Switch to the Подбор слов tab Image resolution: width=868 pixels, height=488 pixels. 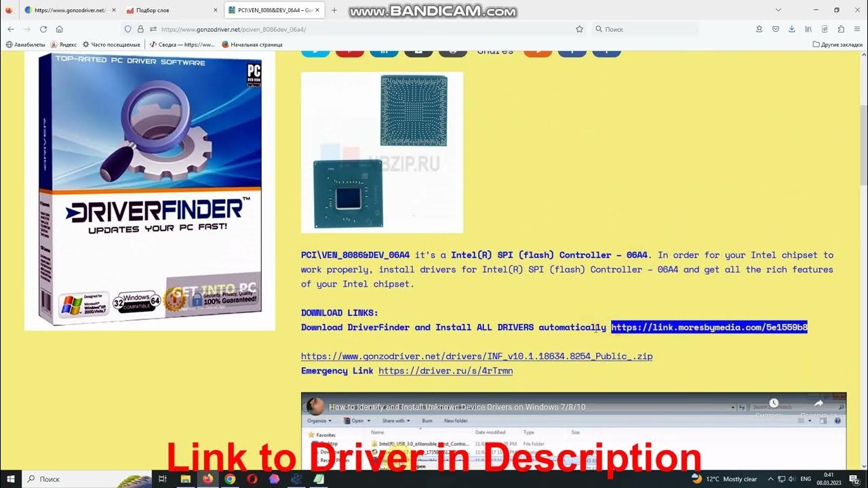172,10
